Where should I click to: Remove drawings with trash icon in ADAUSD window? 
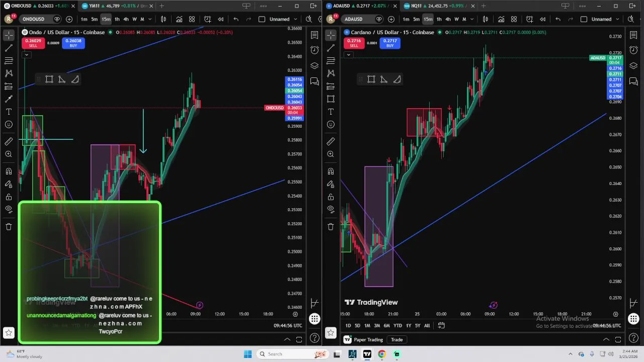(x=331, y=227)
